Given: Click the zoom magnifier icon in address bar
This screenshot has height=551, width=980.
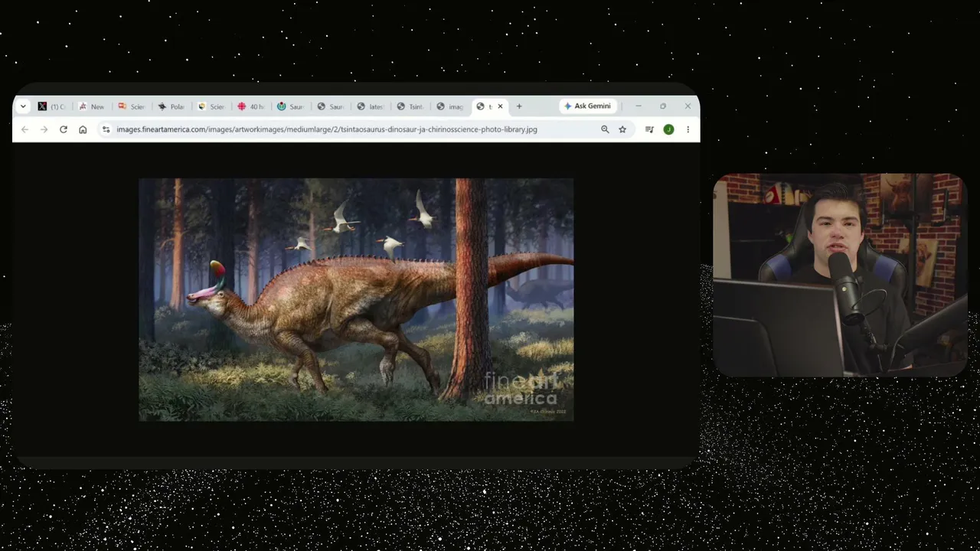Looking at the screenshot, I should (x=605, y=129).
